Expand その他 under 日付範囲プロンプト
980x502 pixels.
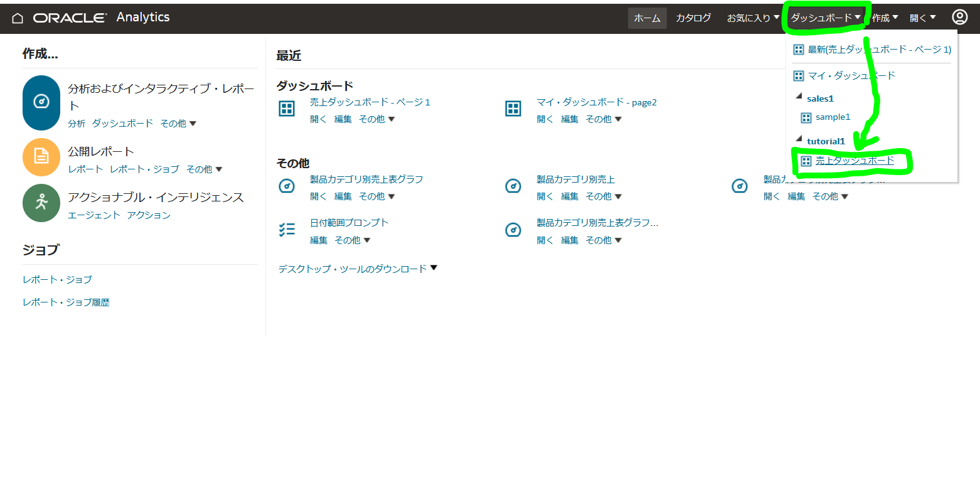click(353, 240)
